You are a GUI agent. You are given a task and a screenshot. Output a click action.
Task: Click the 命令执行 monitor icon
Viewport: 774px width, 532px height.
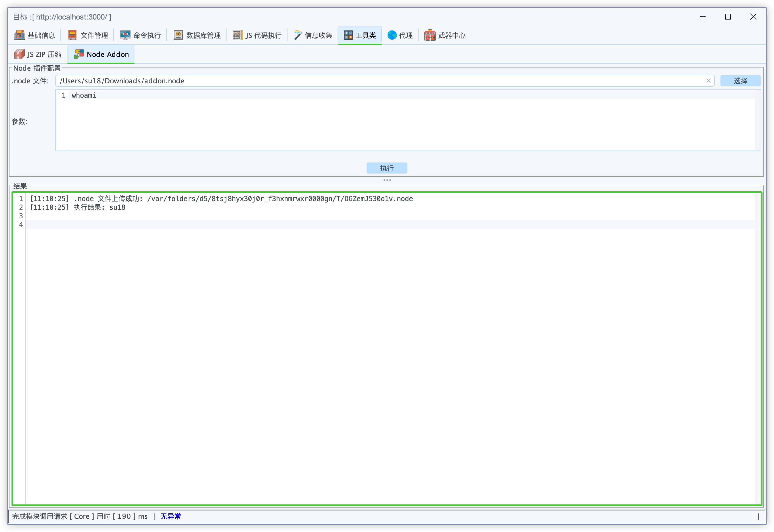[125, 35]
